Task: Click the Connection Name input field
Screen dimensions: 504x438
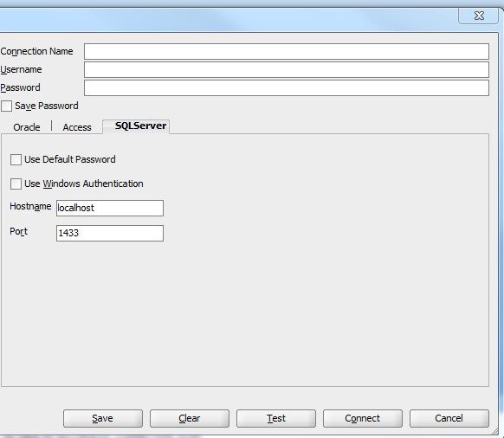Action: (287, 51)
